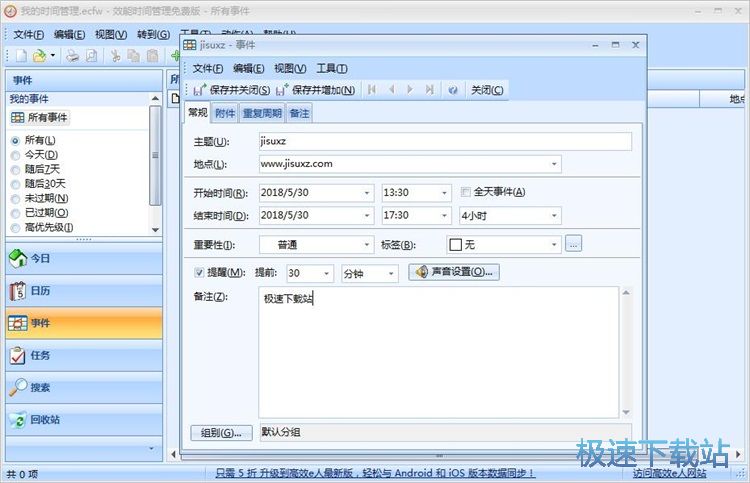Click the upgrade promotion link in status bar
The image size is (750, 483).
(x=375, y=473)
